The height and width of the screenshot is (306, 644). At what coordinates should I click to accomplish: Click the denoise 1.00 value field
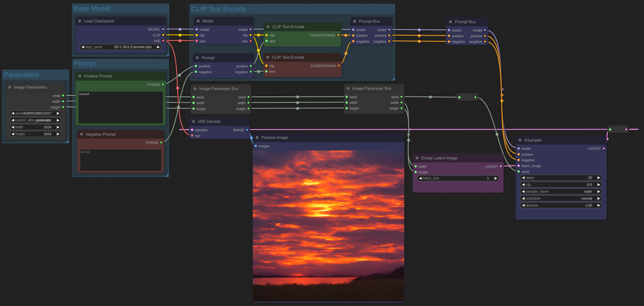(560, 205)
